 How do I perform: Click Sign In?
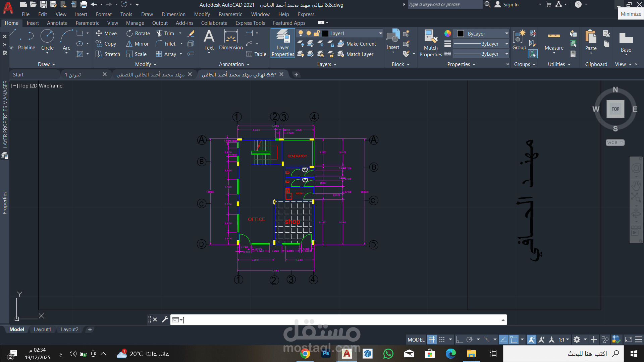(x=507, y=5)
